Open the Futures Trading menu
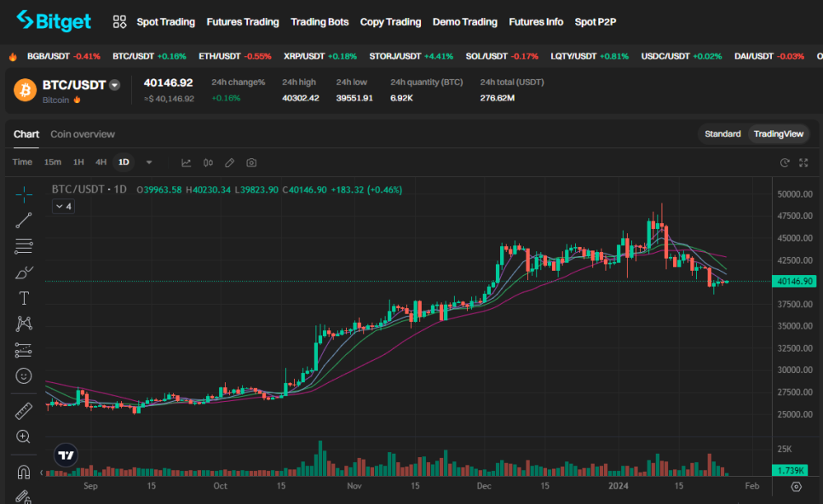Image resolution: width=823 pixels, height=504 pixels. 243,22
